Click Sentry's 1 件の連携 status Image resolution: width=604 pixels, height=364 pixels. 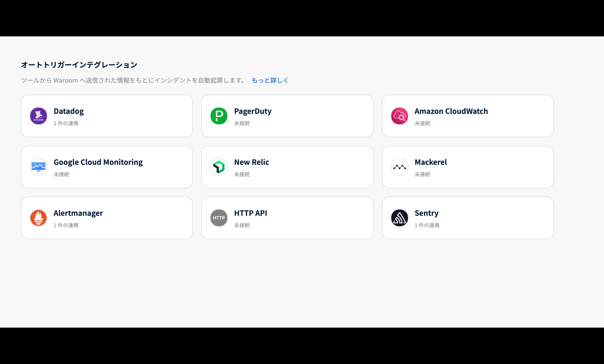coord(427,225)
